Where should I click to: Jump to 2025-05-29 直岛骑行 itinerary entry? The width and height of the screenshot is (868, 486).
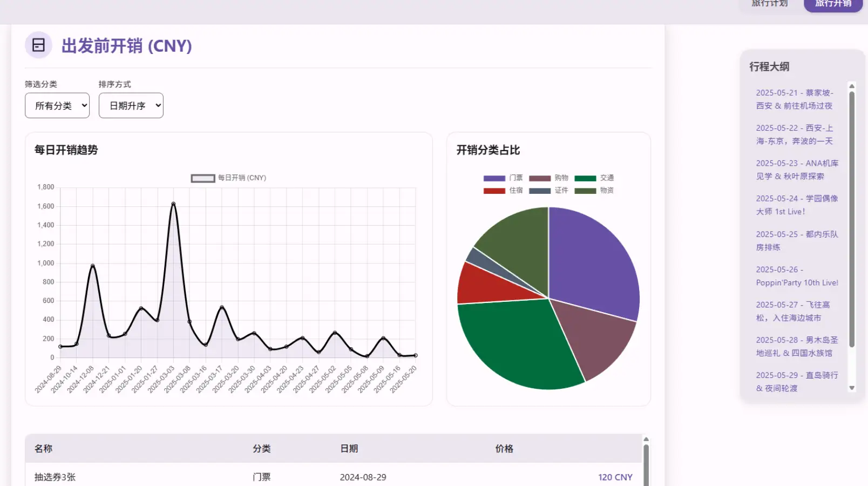797,381
